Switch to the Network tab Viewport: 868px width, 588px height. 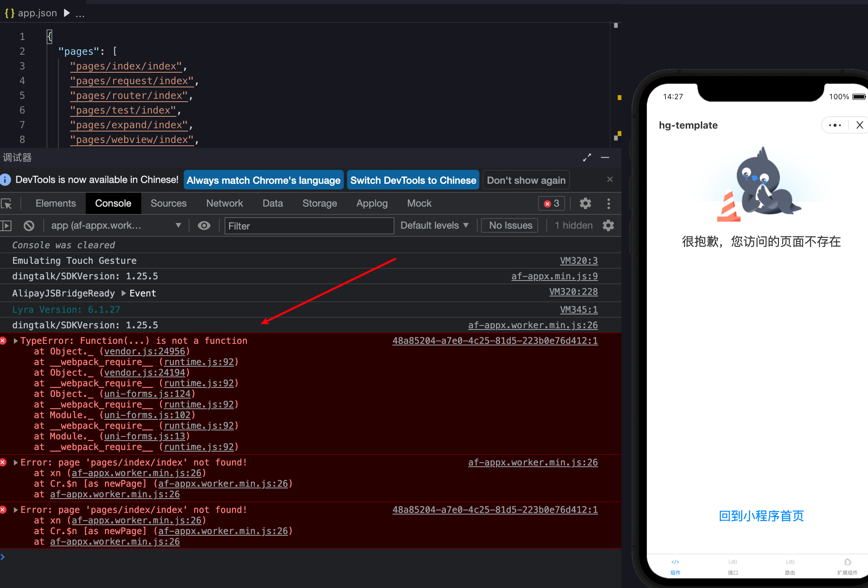[x=225, y=203]
